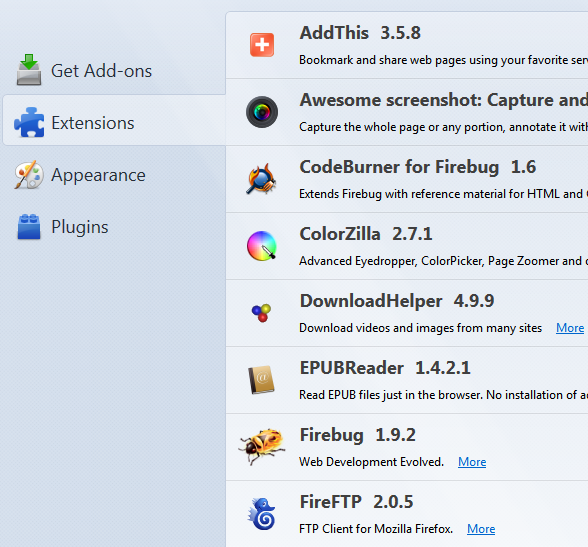Select the AddThis 3.5.8 extension title
The image size is (588, 547).
360,33
